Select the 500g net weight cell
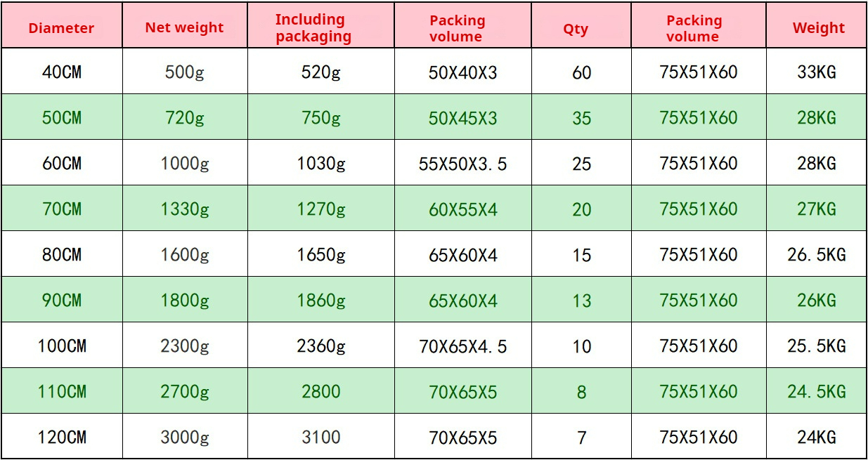 (x=185, y=72)
